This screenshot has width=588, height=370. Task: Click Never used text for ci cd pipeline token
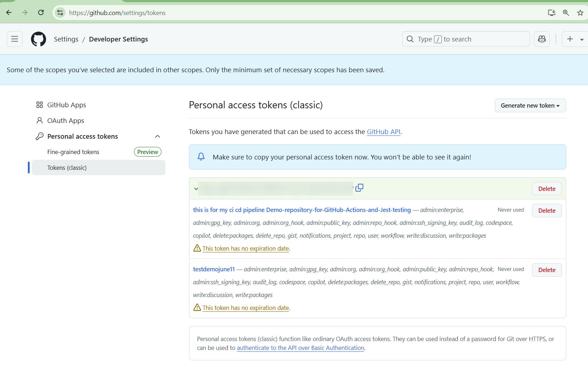[510, 210]
